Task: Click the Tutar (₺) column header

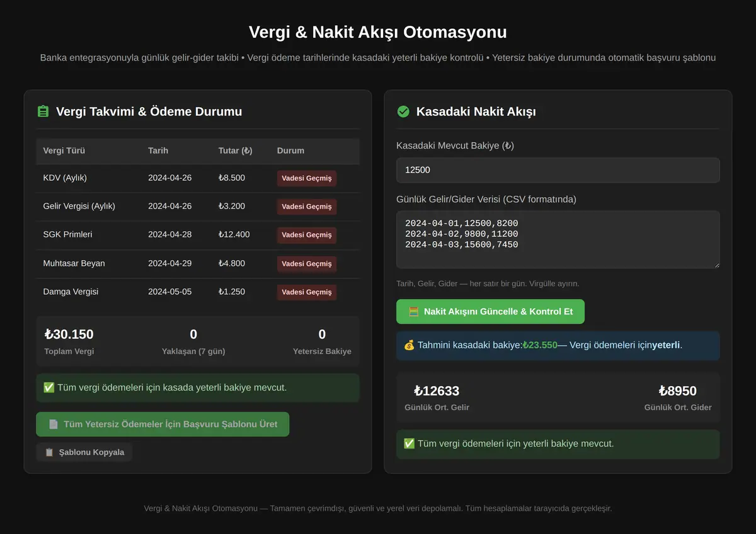Action: tap(236, 151)
